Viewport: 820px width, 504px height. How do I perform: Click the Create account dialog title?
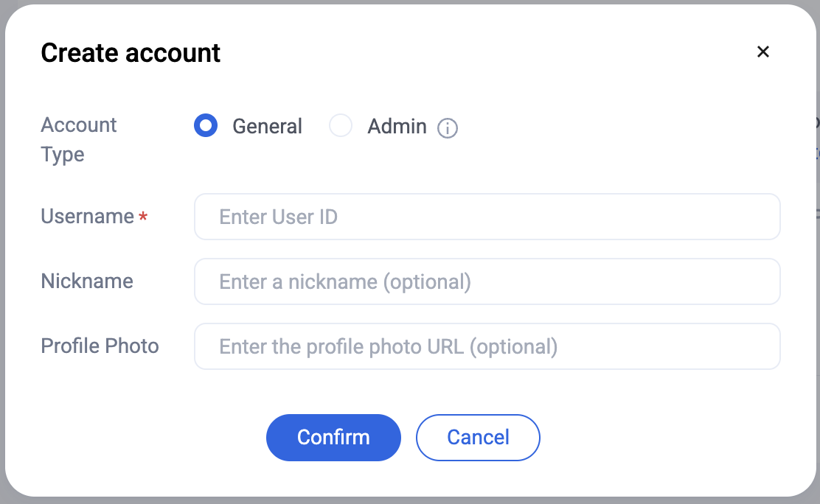point(131,53)
